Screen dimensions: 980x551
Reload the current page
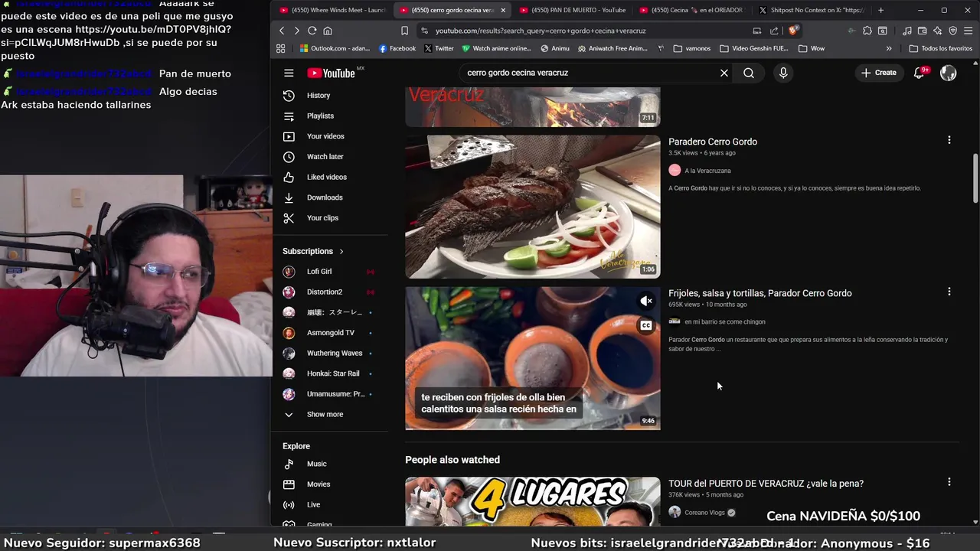[312, 31]
